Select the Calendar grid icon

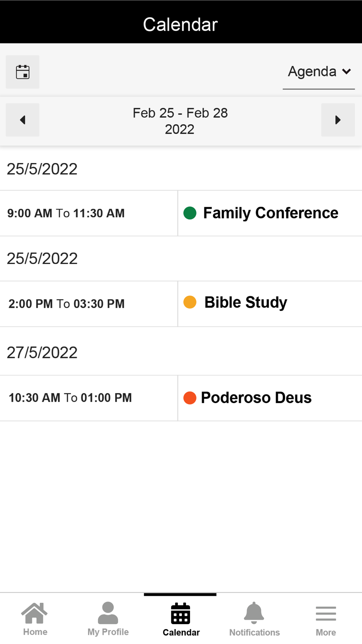(x=181, y=613)
